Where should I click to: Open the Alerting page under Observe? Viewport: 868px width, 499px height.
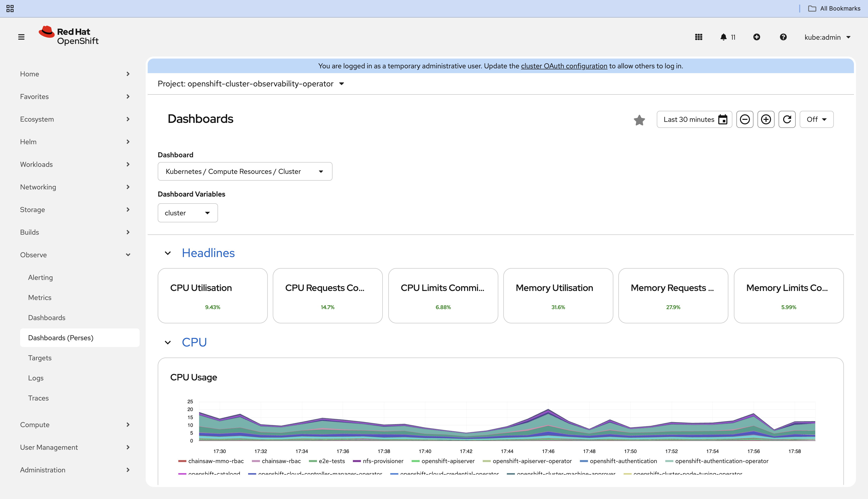(40, 277)
